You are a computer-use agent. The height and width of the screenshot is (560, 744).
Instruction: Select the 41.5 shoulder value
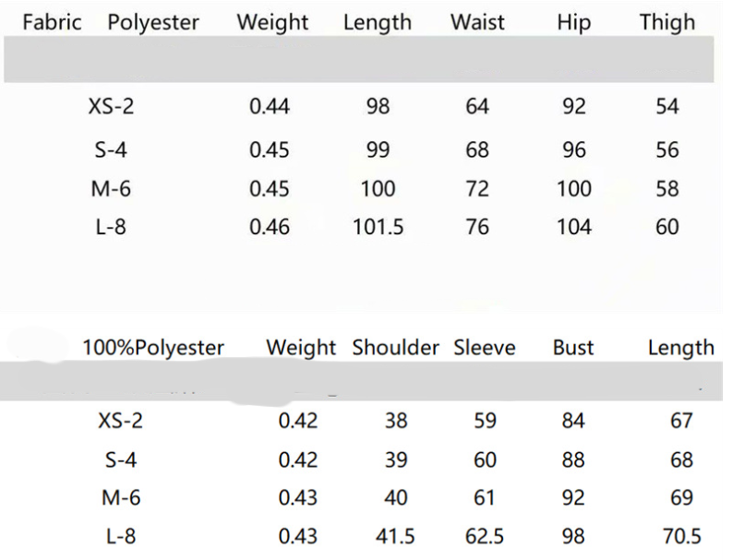[x=396, y=536]
